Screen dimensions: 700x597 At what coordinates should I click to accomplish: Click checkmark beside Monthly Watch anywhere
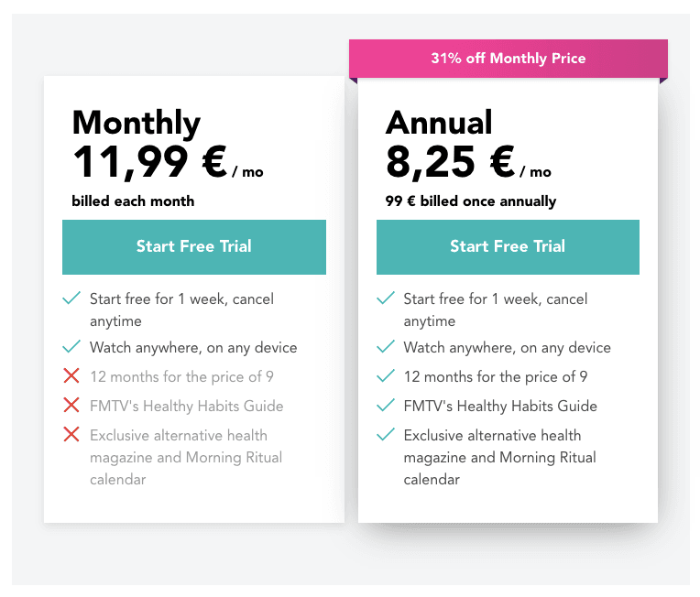point(71,346)
